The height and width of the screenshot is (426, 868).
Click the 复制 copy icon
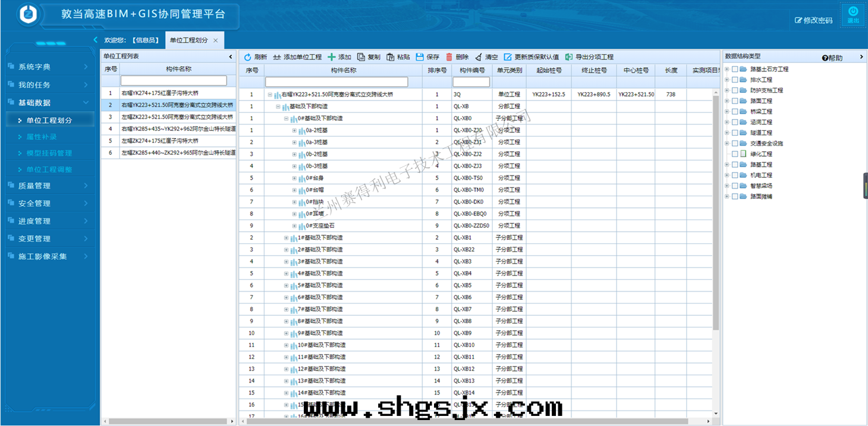coord(361,57)
